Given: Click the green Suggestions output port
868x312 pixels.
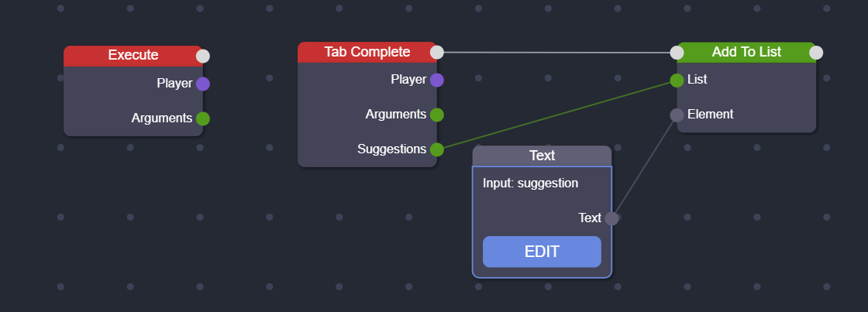Looking at the screenshot, I should click(x=437, y=149).
